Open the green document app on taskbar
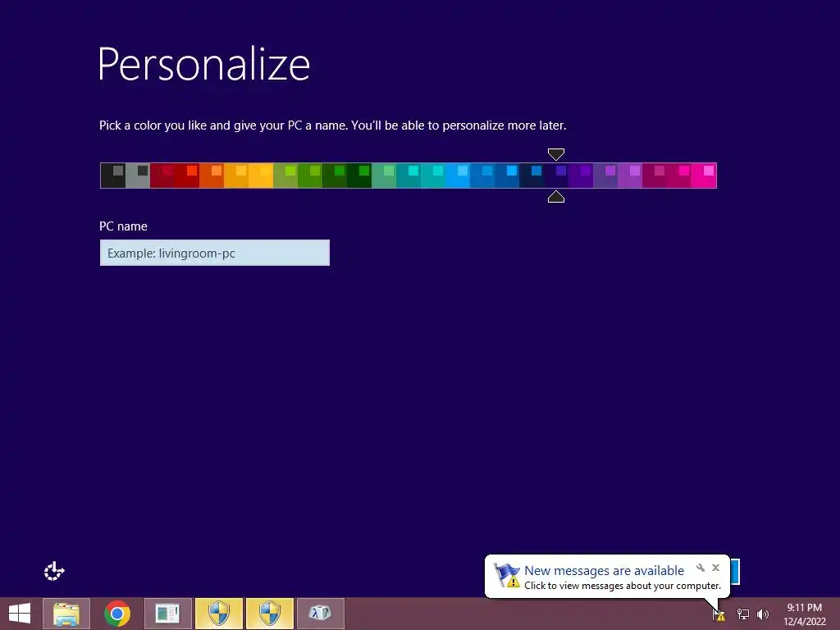840x630 pixels. coord(167,614)
